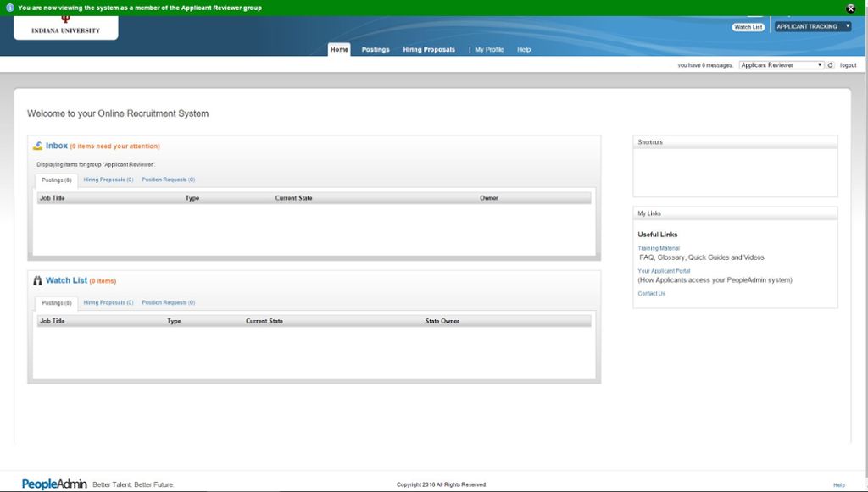The width and height of the screenshot is (868, 492).
Task: Open the Hiring Proposals navigation menu
Action: pyautogui.click(x=429, y=50)
